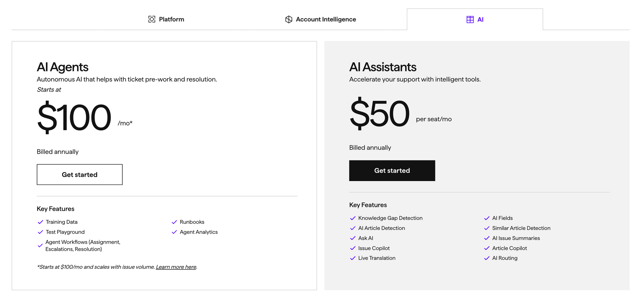The height and width of the screenshot is (300, 644).
Task: Click Get started under AI Agents
Action: [80, 174]
